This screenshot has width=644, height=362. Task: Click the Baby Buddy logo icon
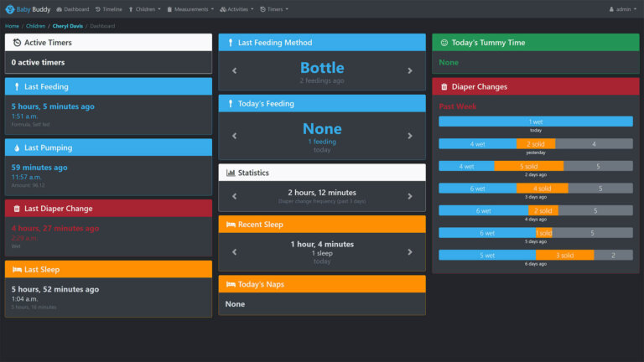[x=9, y=9]
